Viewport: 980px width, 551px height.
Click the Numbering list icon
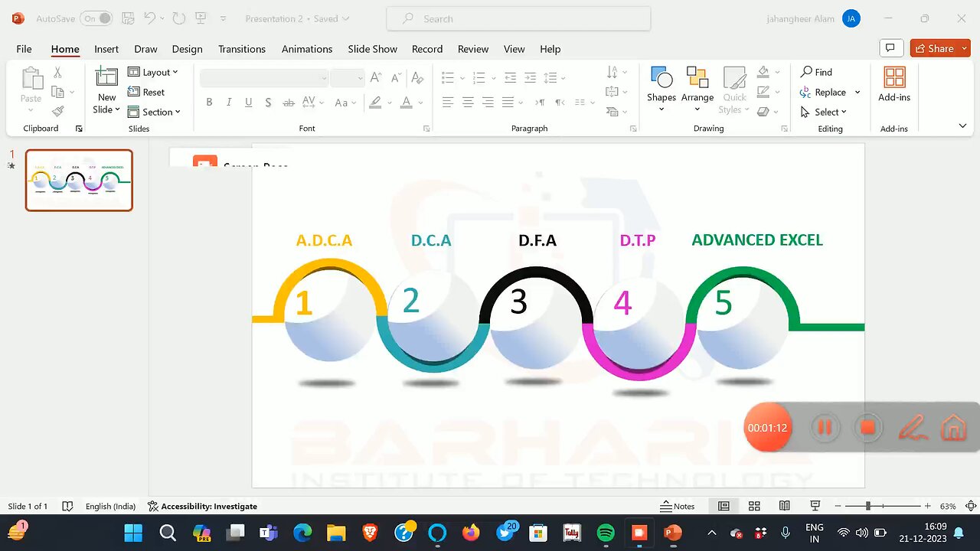click(x=479, y=78)
